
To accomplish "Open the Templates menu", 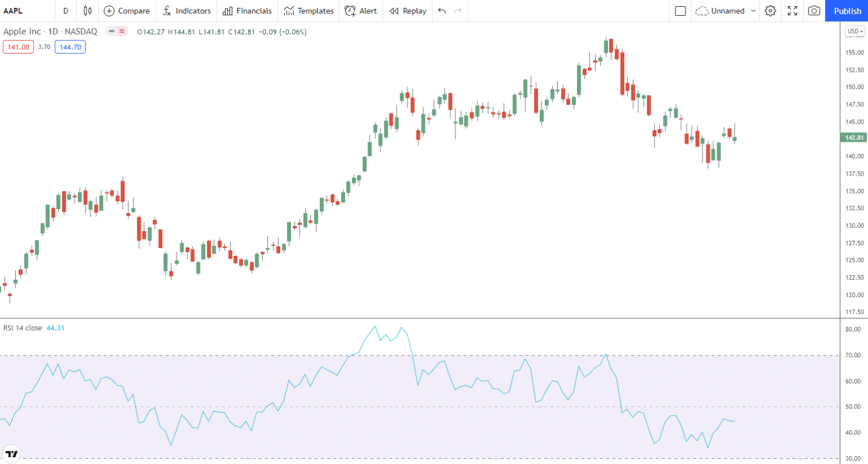I will (309, 11).
